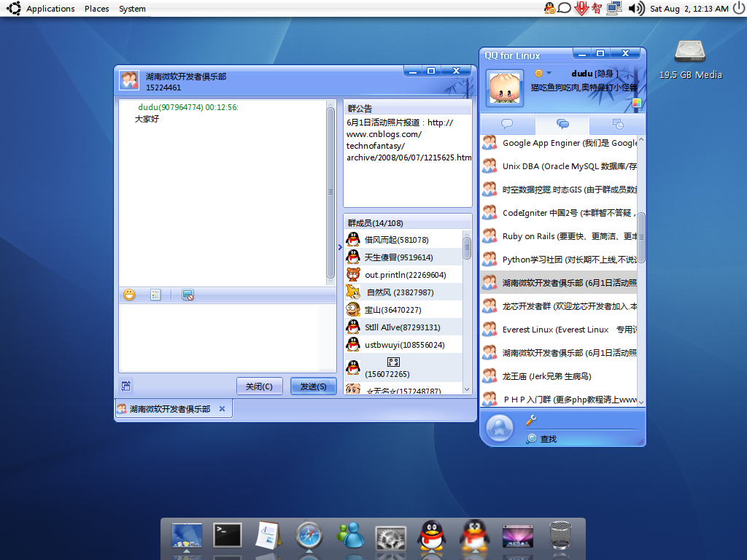Image resolution: width=747 pixels, height=560 pixels.
Task: Click the member list scroll-up arrow
Action: [467, 235]
